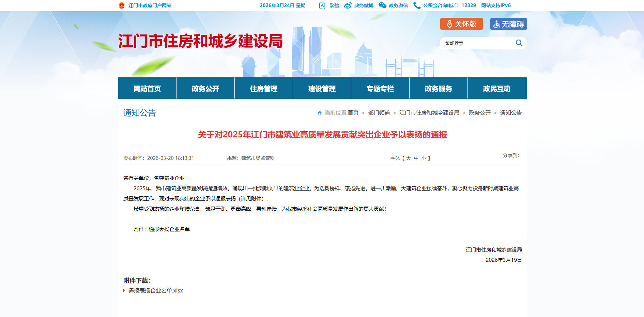Open the 政务公开 navigation menu
Image resolution: width=644 pixels, height=317 pixels.
pyautogui.click(x=205, y=89)
